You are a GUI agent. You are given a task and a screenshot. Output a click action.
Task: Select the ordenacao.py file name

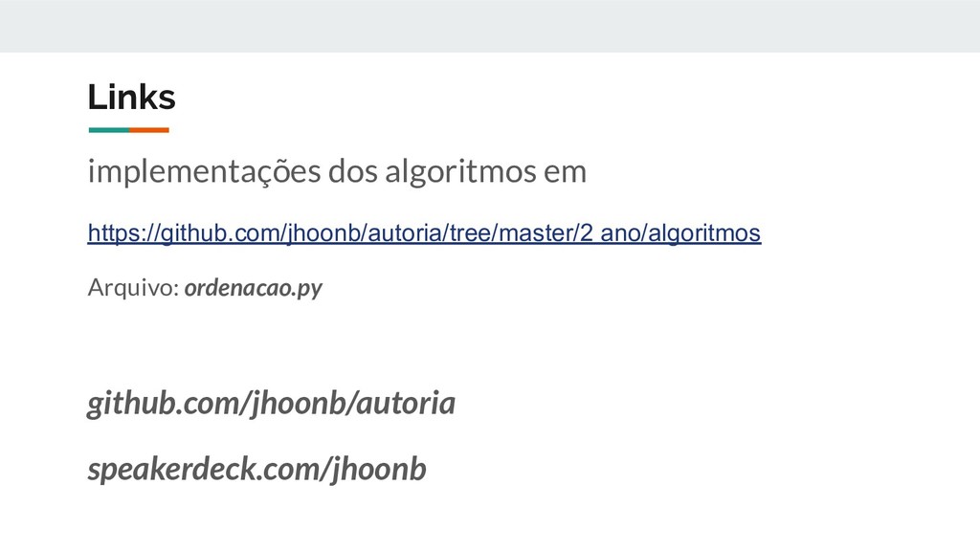pyautogui.click(x=253, y=288)
